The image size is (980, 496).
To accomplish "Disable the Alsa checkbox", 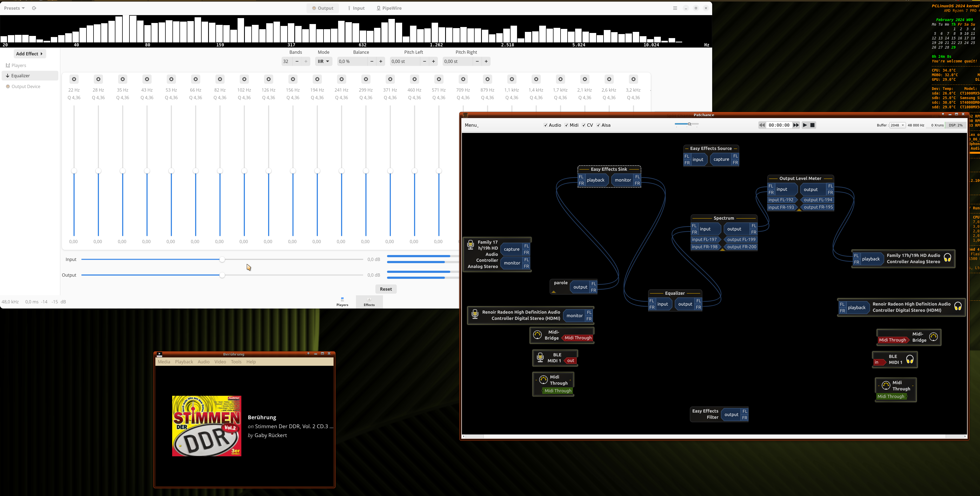I will (x=598, y=125).
